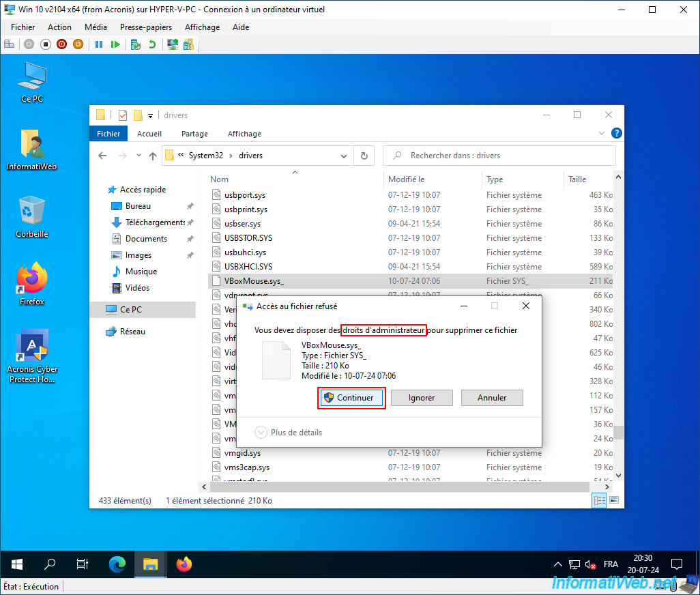
Task: Shut down the VM with the red power icon
Action: click(x=61, y=44)
